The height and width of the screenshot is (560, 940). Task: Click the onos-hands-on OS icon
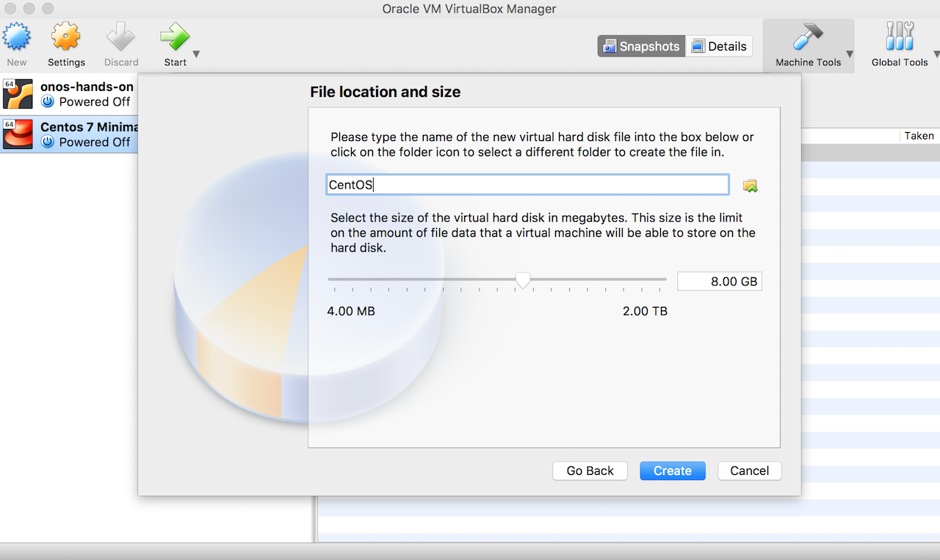(18, 93)
